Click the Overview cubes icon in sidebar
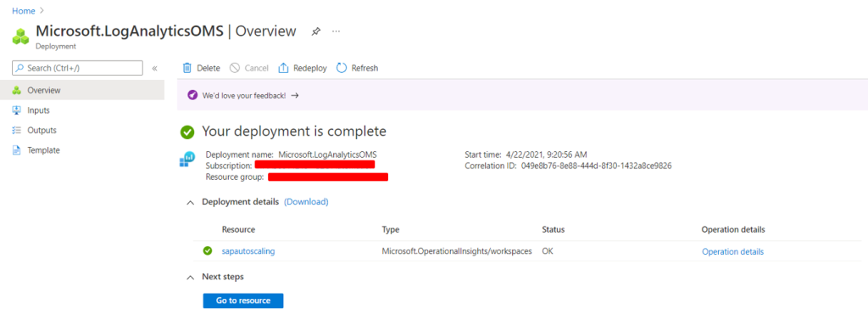The height and width of the screenshot is (309, 868). (17, 90)
